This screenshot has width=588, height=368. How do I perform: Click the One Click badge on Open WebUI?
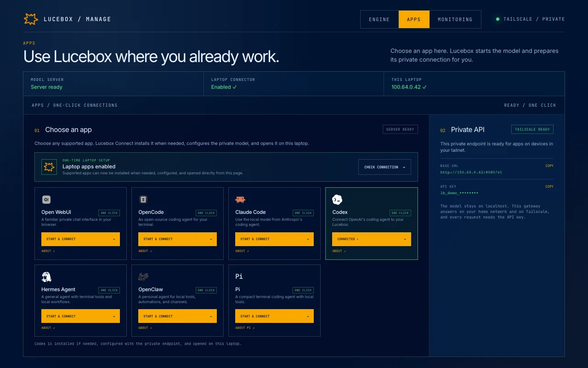109,213
